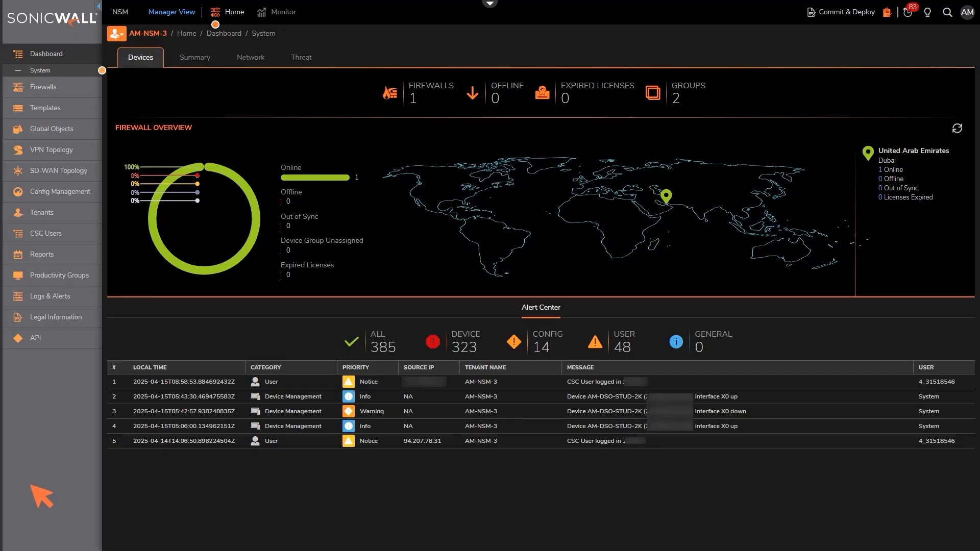This screenshot has height=551, width=980.
Task: Click the wizard lightbulb icon
Action: click(x=927, y=12)
